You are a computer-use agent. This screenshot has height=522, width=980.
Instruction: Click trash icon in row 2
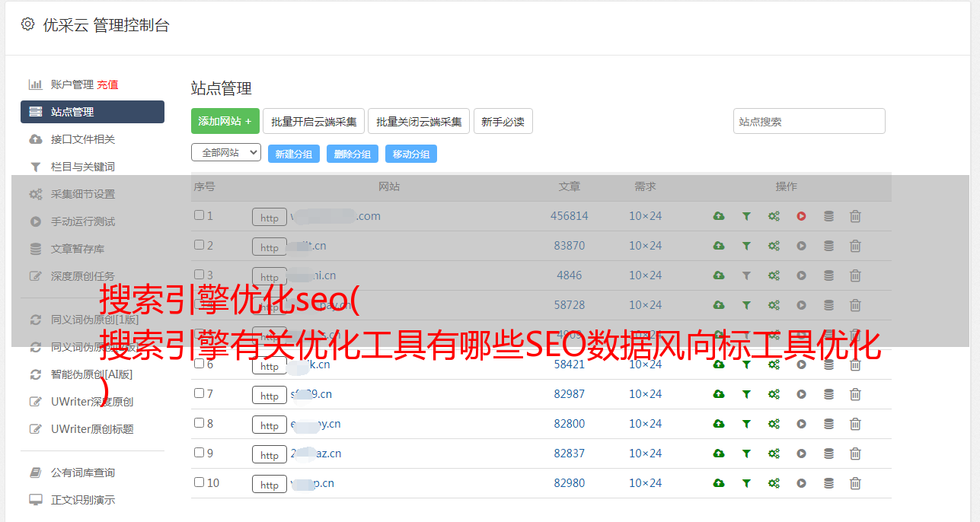tap(855, 246)
